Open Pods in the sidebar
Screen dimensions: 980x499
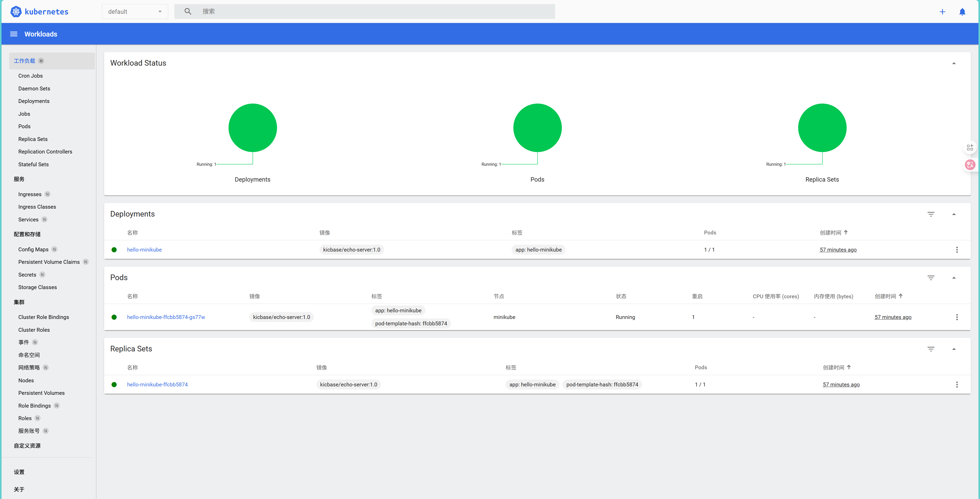click(x=24, y=126)
